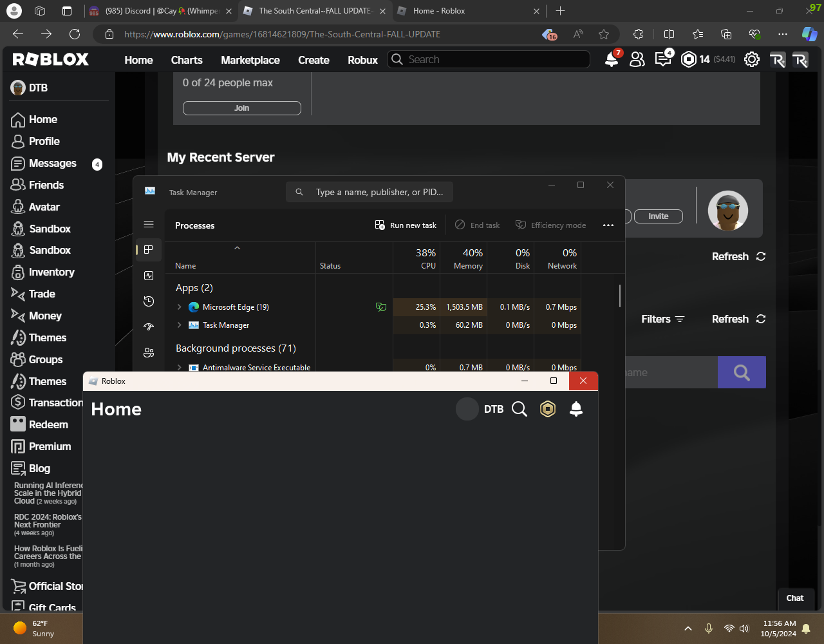Click Efficiency mode in Task Manager

click(551, 225)
